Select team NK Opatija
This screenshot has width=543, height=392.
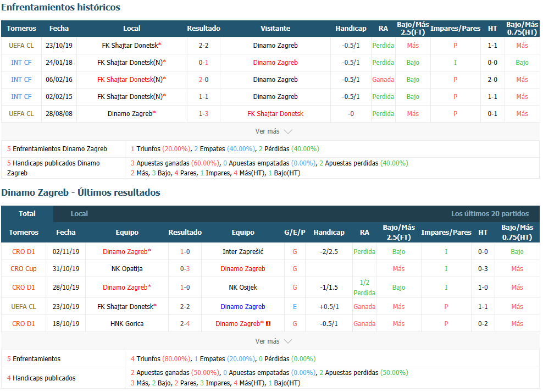pos(127,268)
